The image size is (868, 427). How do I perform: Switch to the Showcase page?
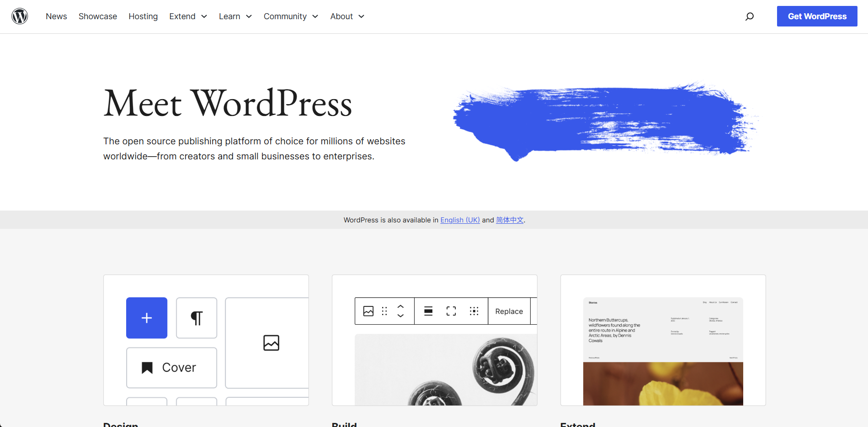click(97, 16)
